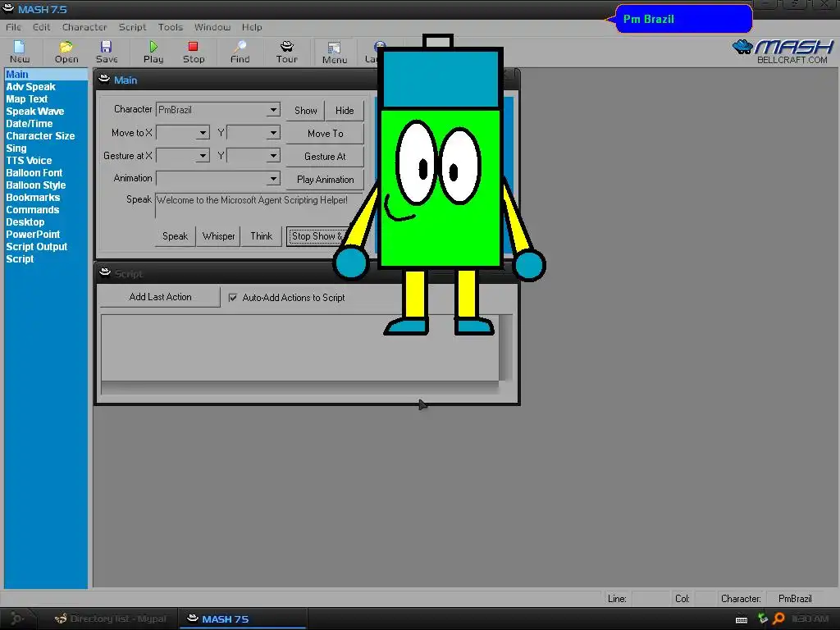
Task: Click the keyboard tray icon
Action: pyautogui.click(x=742, y=620)
